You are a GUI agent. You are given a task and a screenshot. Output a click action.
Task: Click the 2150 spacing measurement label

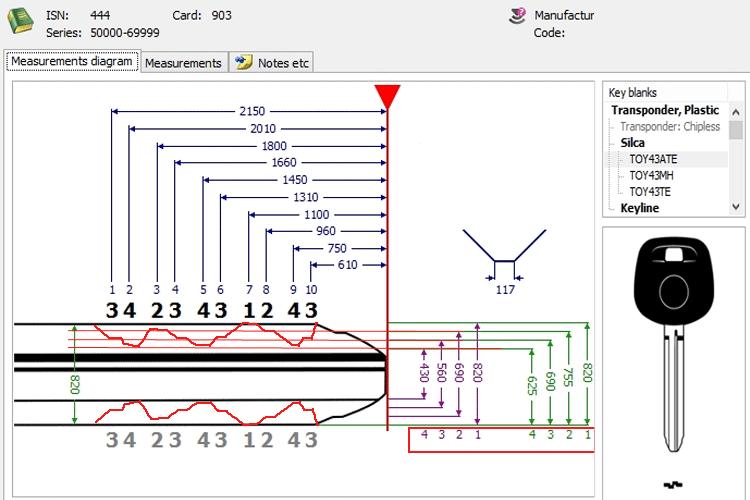pyautogui.click(x=251, y=110)
